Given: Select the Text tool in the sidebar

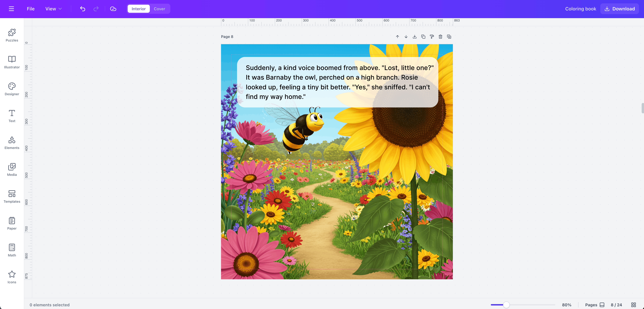Looking at the screenshot, I should (x=12, y=116).
